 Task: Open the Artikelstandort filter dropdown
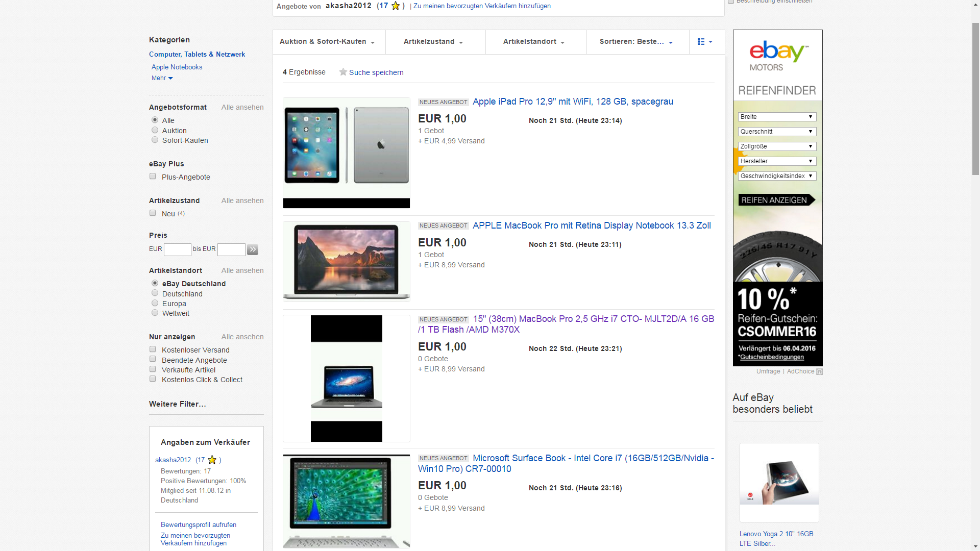coord(534,42)
